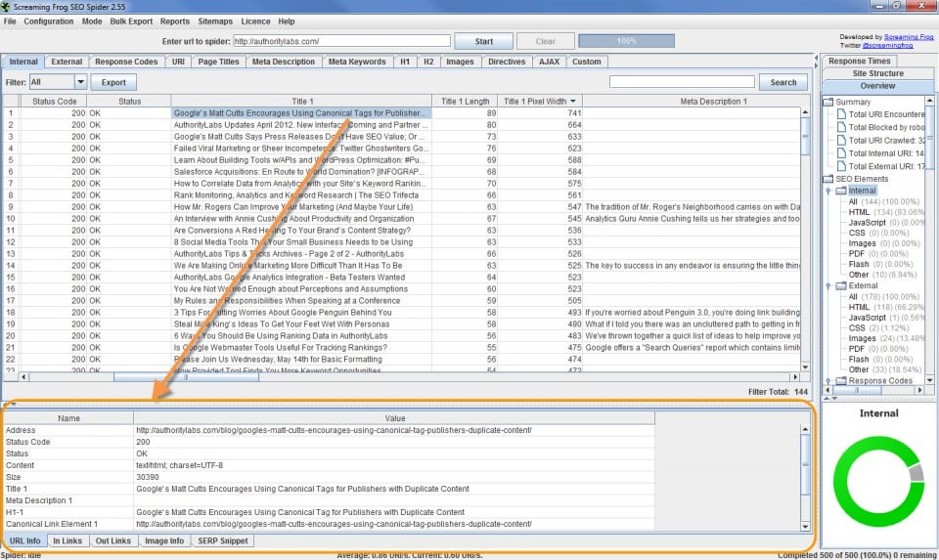Open the Image Info bottom tab
The image size is (939, 560).
[x=164, y=540]
